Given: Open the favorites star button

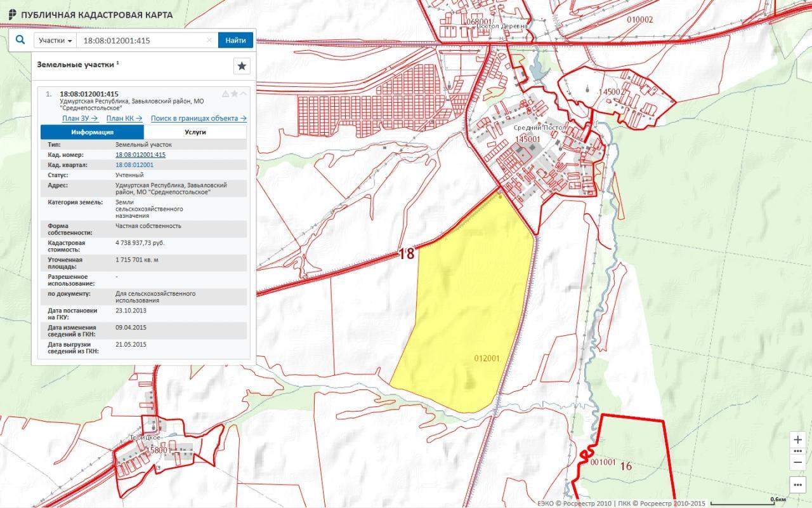Looking at the screenshot, I should [242, 65].
